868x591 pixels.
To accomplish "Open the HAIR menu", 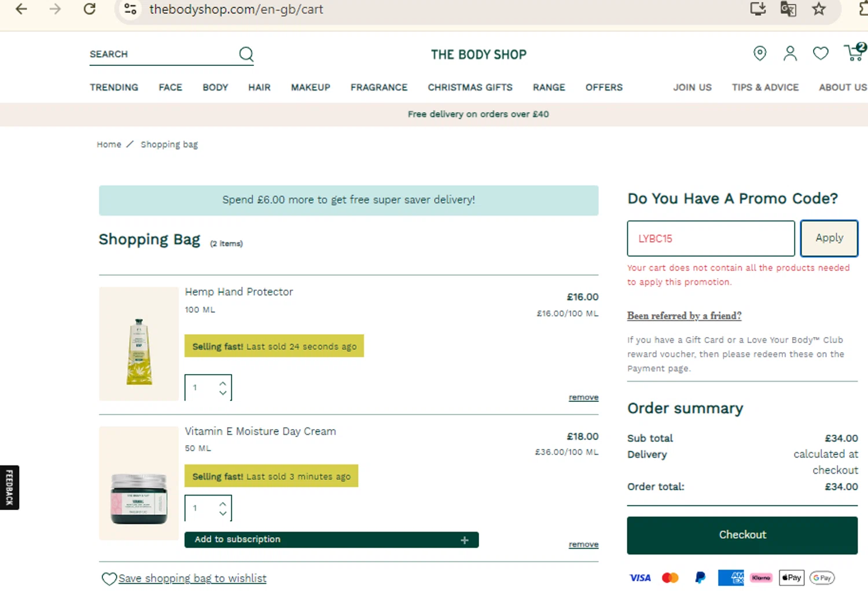I will coord(259,87).
